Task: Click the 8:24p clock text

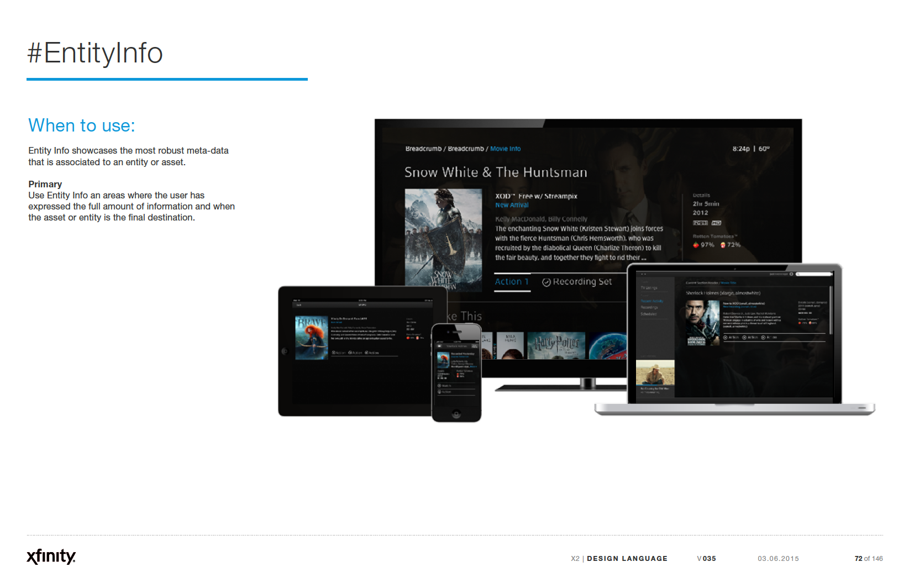Action: [x=741, y=149]
